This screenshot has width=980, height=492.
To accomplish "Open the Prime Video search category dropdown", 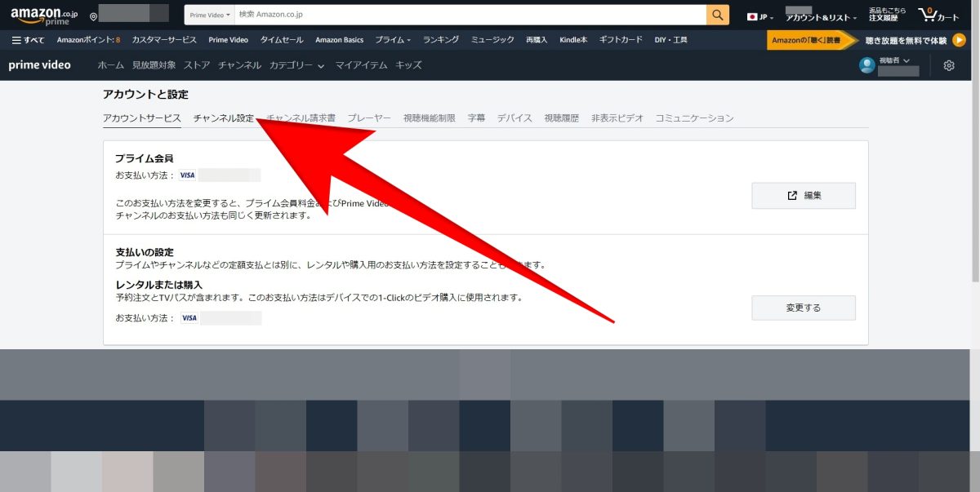I will click(207, 14).
